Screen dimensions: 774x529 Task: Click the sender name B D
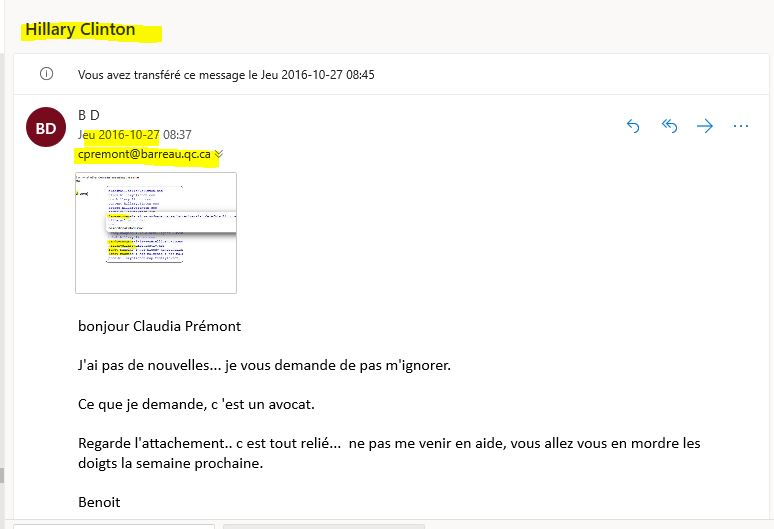(89, 115)
